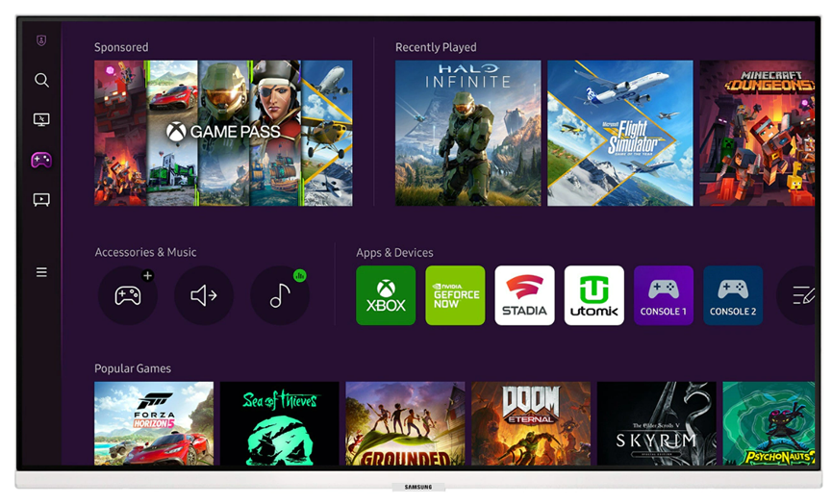Select the Console 1 device
Viewport: 832px width, 504px height.
pyautogui.click(x=664, y=295)
